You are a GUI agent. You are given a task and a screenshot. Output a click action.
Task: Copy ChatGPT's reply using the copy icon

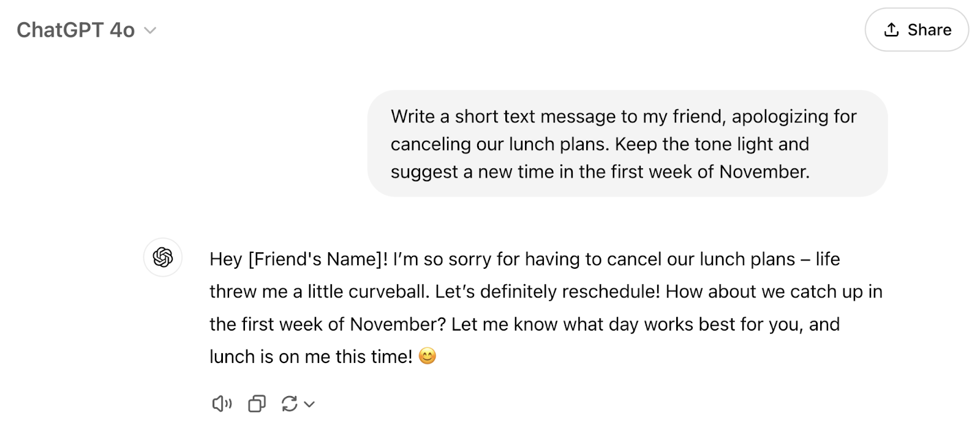[x=257, y=403]
